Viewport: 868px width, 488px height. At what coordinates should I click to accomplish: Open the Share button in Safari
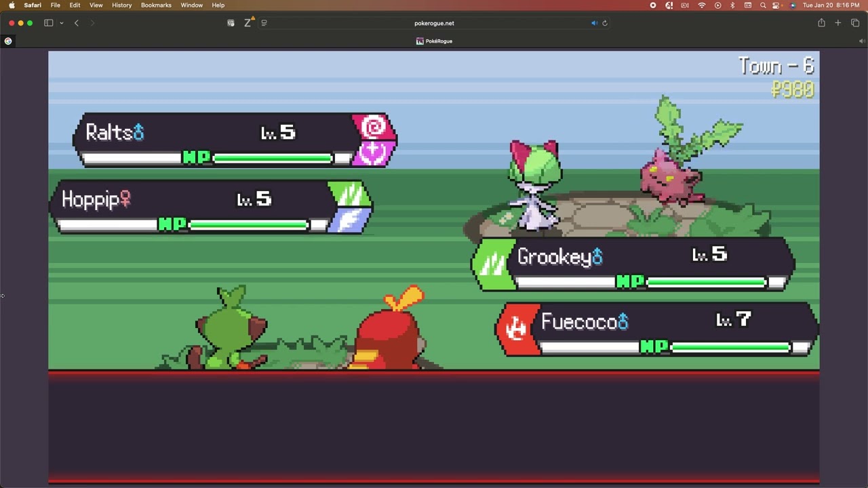(821, 23)
